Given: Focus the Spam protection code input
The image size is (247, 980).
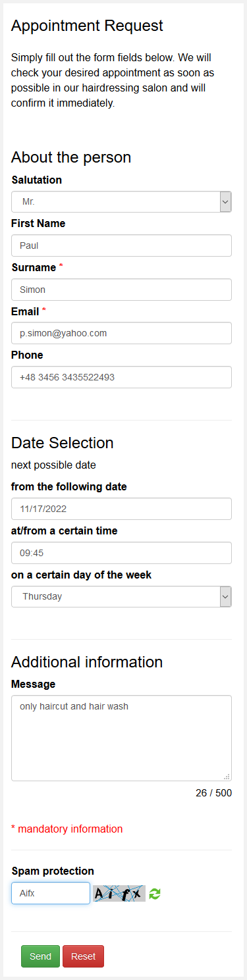Looking at the screenshot, I should pyautogui.click(x=51, y=893).
